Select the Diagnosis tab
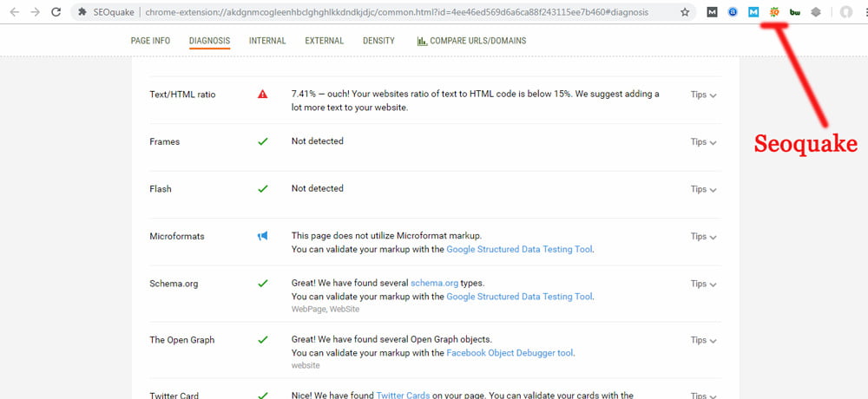Viewport: 868px width, 399px height. point(209,41)
